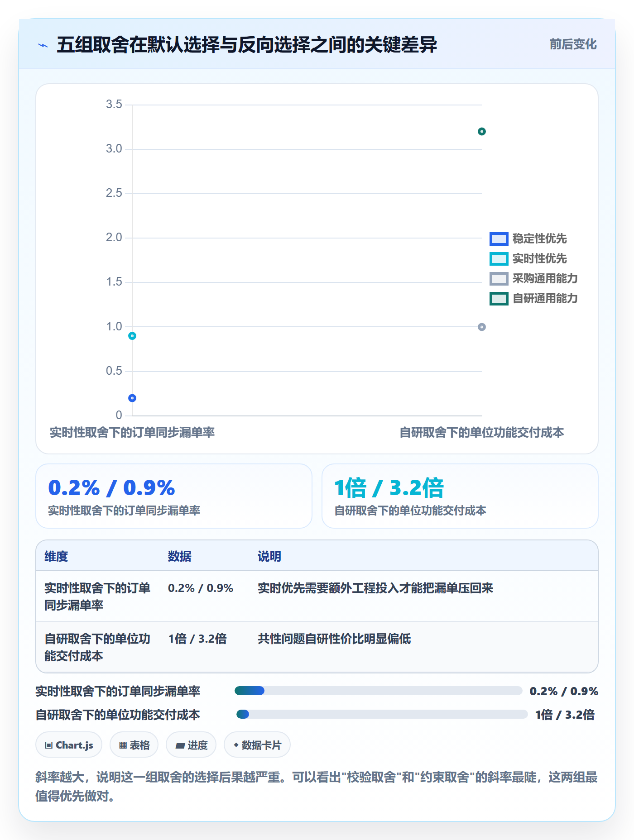Click legend label 稳定性优先
The width and height of the screenshot is (634, 840).
tap(539, 239)
